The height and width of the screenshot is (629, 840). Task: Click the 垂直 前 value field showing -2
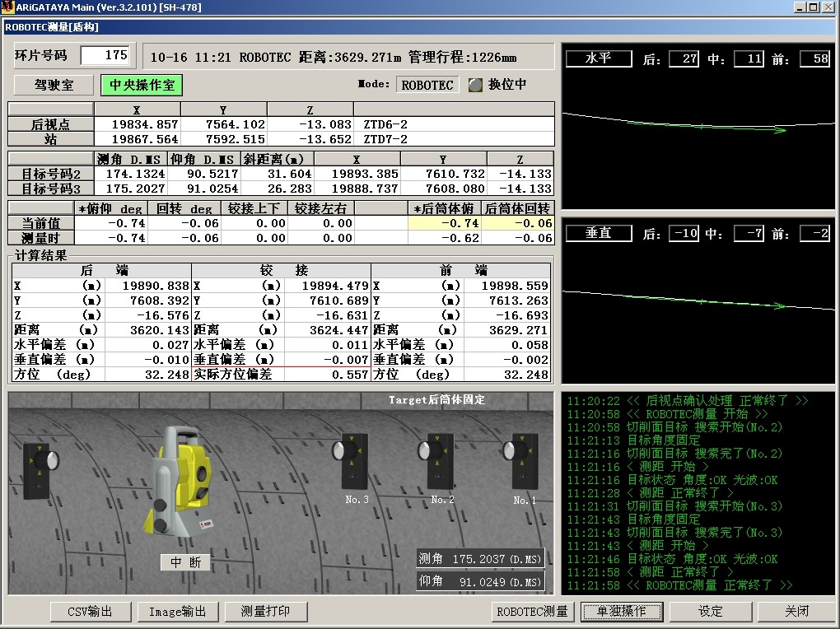pyautogui.click(x=814, y=234)
